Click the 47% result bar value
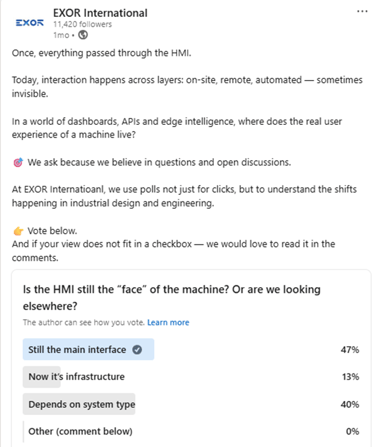This screenshot has height=447, width=373. [350, 350]
